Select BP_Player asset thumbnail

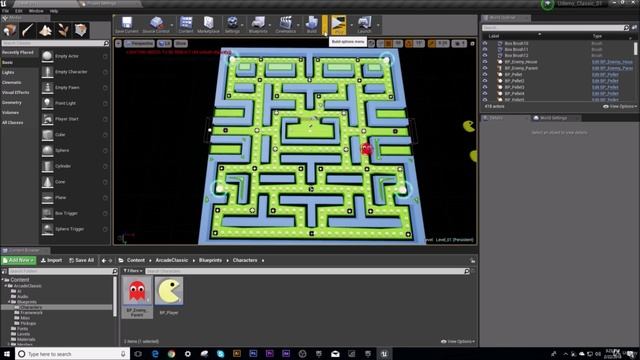coord(169,291)
